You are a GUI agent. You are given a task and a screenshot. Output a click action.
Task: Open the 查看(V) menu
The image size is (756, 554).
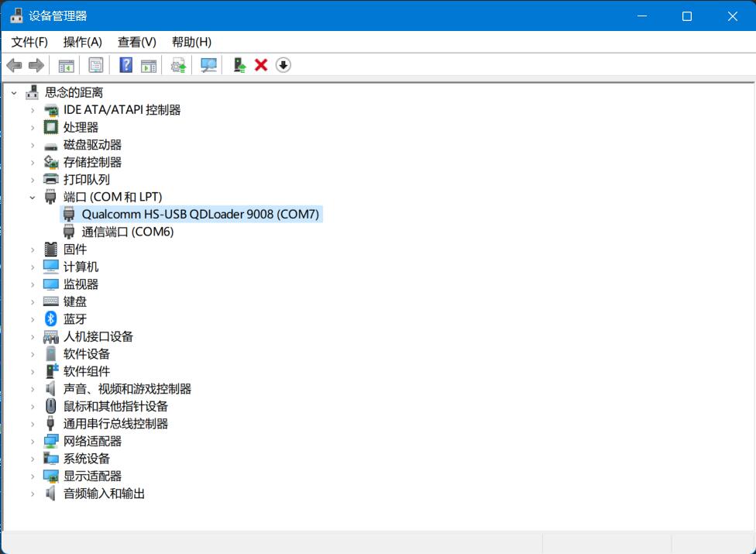tap(136, 42)
